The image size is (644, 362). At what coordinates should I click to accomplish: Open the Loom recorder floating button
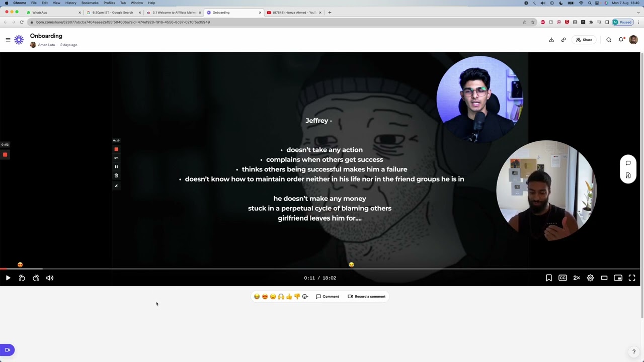click(x=7, y=350)
